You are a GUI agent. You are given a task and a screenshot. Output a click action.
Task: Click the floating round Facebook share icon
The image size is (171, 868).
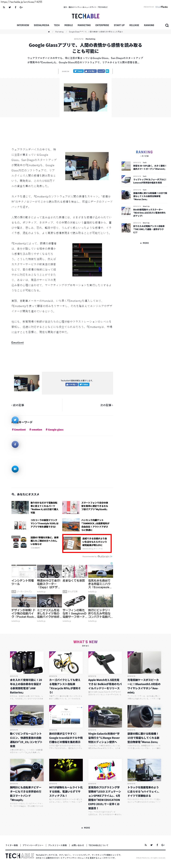15,444
